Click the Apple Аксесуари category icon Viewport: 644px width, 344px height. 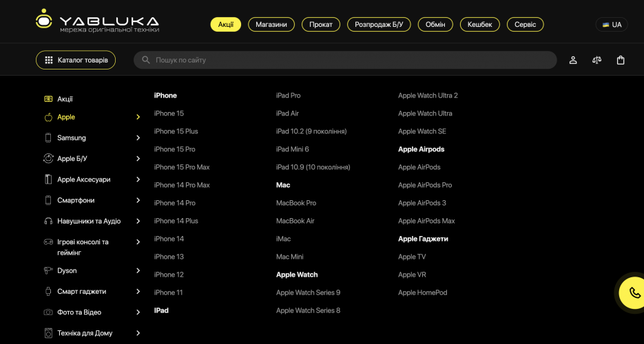pos(48,179)
